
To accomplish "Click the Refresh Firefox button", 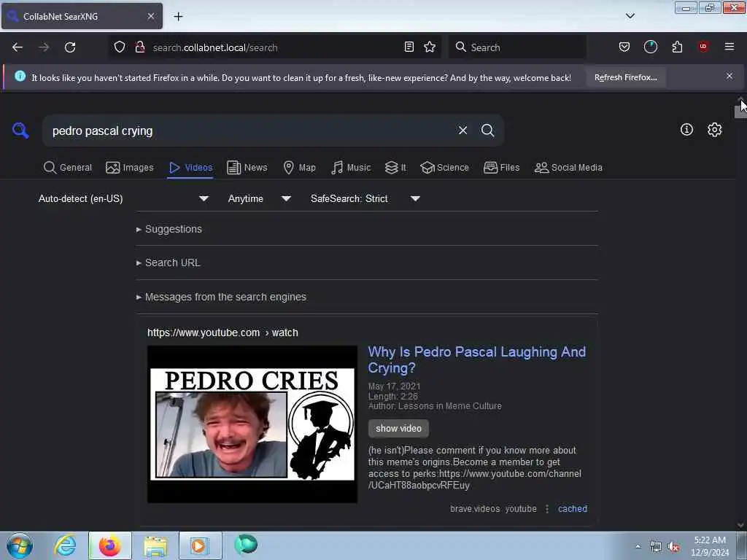I will click(625, 77).
